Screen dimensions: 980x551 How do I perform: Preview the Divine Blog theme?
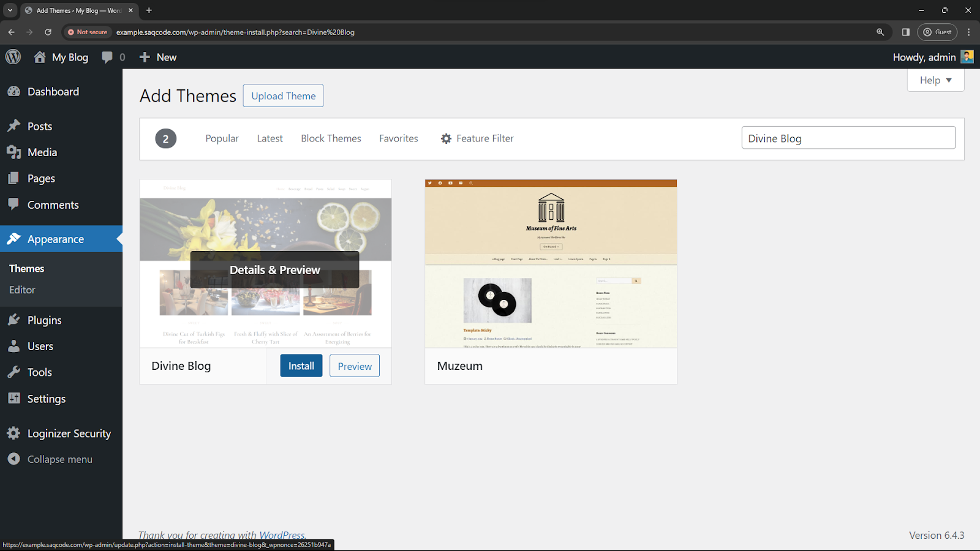pyautogui.click(x=355, y=365)
